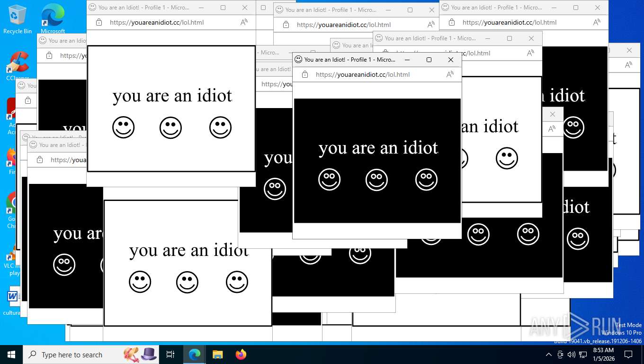Click the address in the top-center inactive Edge window
The image size is (644, 364).
tap(344, 25)
